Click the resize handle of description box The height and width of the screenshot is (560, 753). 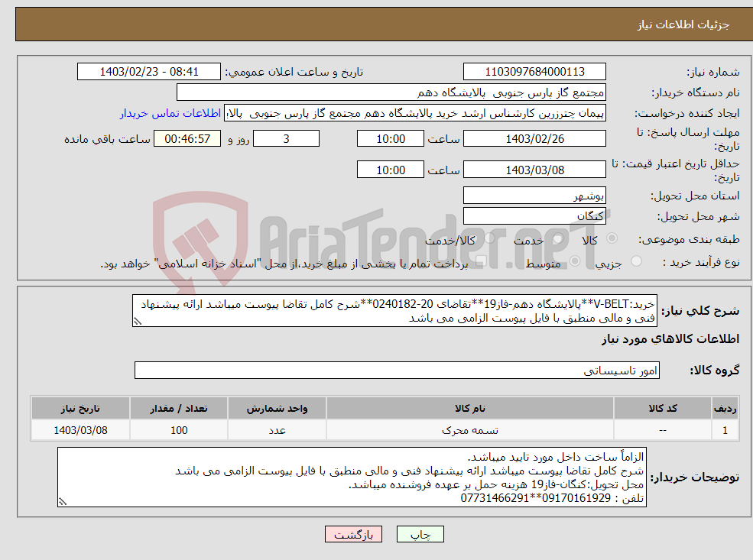point(138,322)
